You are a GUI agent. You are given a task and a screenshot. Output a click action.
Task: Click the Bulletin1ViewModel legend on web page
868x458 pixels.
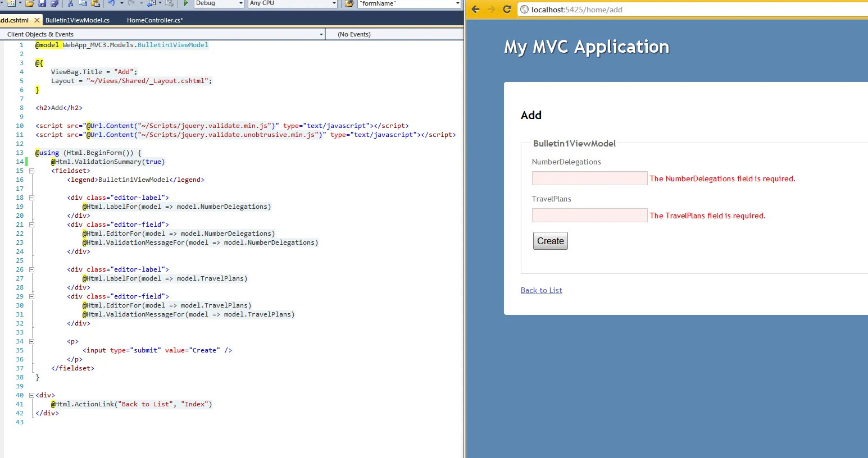pyautogui.click(x=574, y=144)
